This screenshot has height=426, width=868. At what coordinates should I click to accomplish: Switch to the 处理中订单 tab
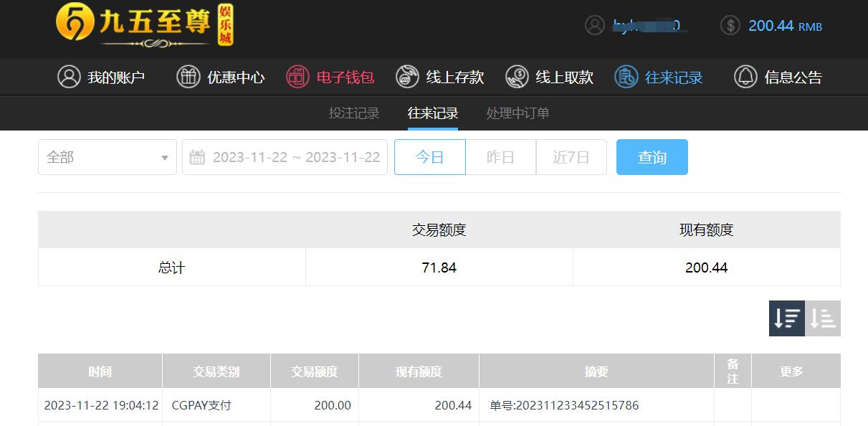(518, 113)
